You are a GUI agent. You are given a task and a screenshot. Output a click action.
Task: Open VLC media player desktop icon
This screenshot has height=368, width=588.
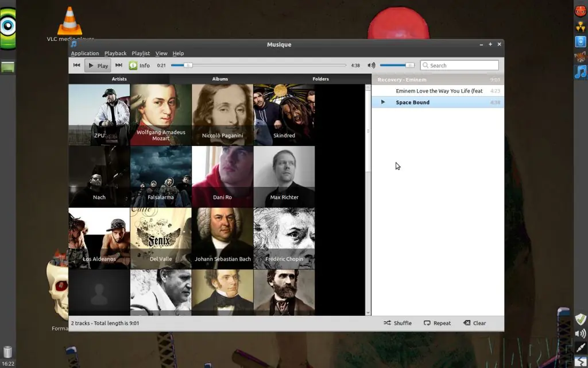pos(70,23)
